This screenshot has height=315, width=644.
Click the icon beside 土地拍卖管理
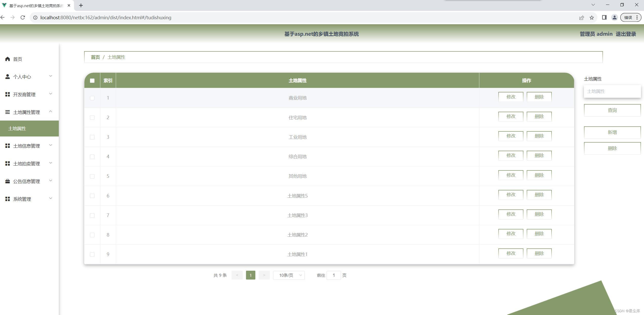click(x=7, y=163)
